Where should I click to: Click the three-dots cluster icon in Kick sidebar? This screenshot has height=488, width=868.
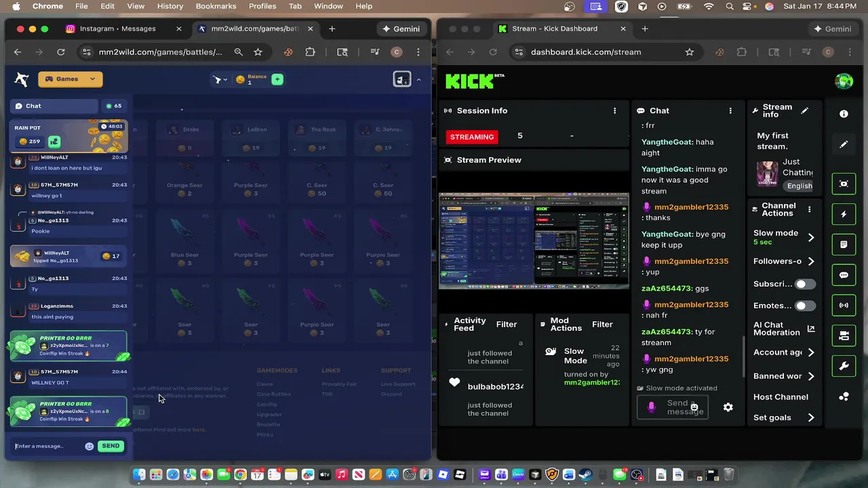tap(844, 396)
